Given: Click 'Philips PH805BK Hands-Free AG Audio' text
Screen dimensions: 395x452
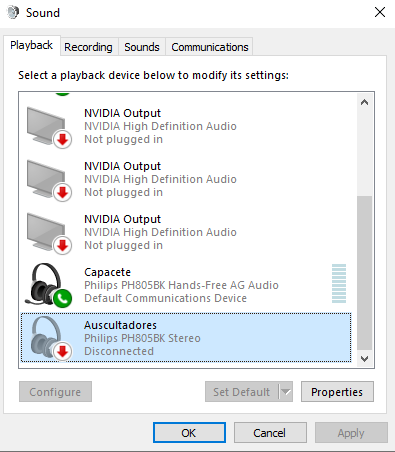Looking at the screenshot, I should [x=181, y=285].
